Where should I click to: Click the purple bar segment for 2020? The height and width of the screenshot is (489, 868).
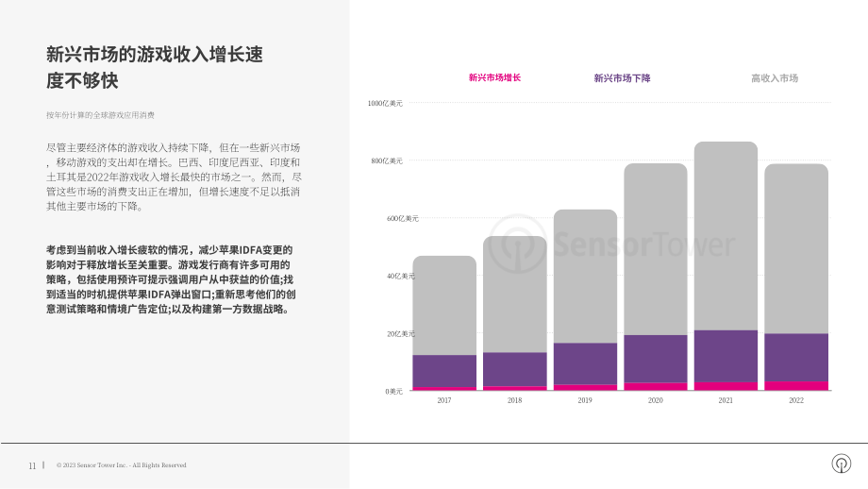(656, 359)
